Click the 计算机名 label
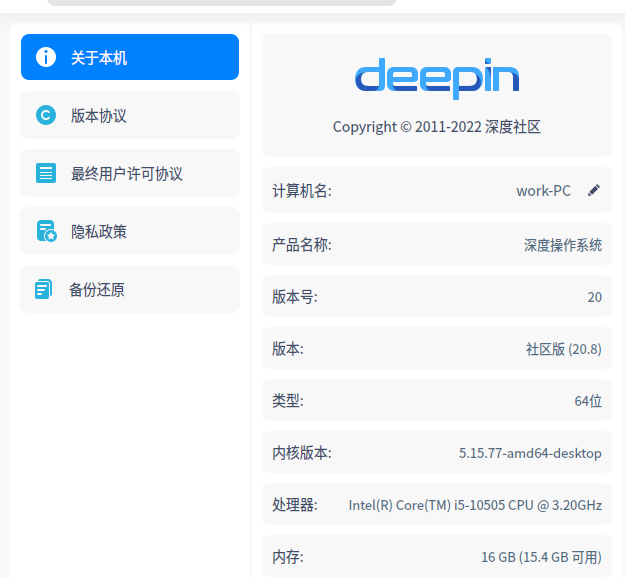 (302, 191)
